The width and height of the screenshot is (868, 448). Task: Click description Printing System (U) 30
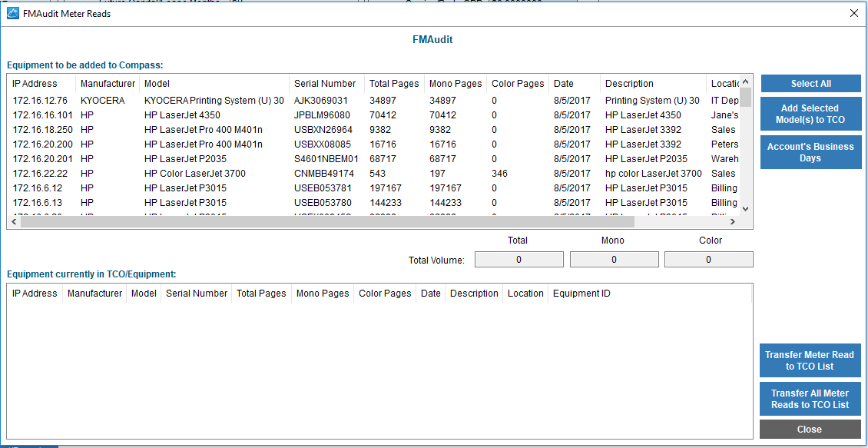click(x=653, y=101)
